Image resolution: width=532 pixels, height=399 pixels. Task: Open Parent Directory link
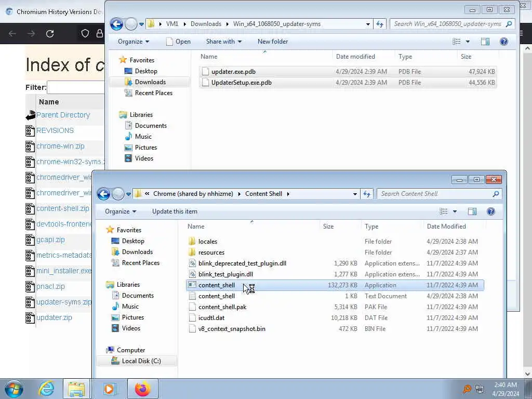pyautogui.click(x=63, y=115)
